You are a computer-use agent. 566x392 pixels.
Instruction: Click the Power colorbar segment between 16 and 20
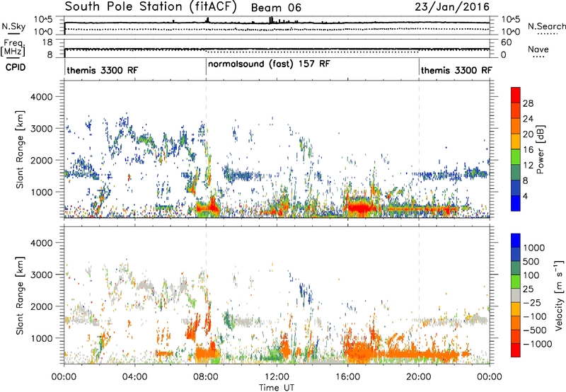coord(516,142)
